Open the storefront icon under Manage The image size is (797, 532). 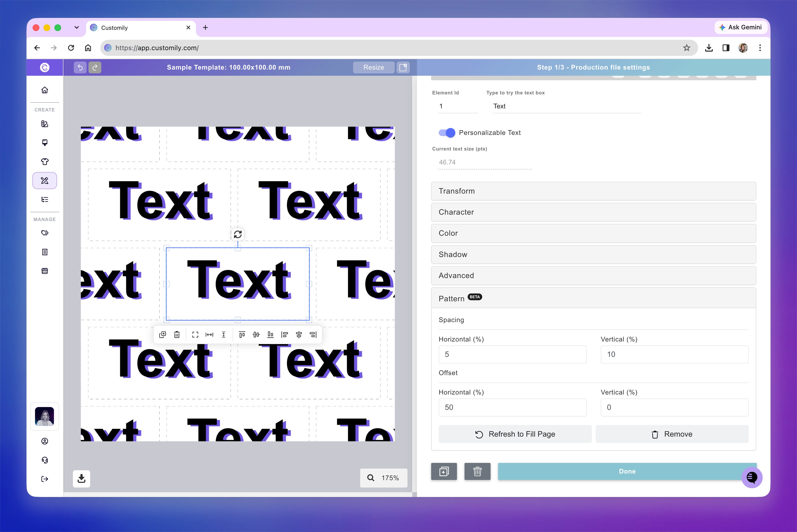point(44,271)
